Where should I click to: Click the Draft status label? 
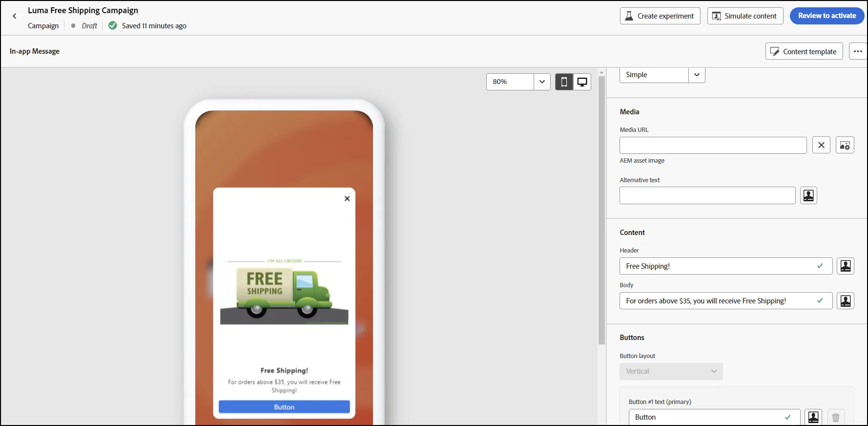point(89,26)
